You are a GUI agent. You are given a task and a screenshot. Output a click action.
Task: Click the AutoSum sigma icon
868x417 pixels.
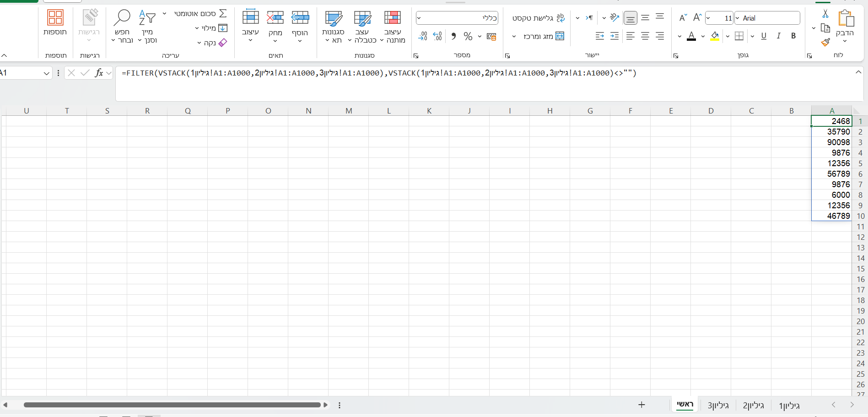coord(223,13)
